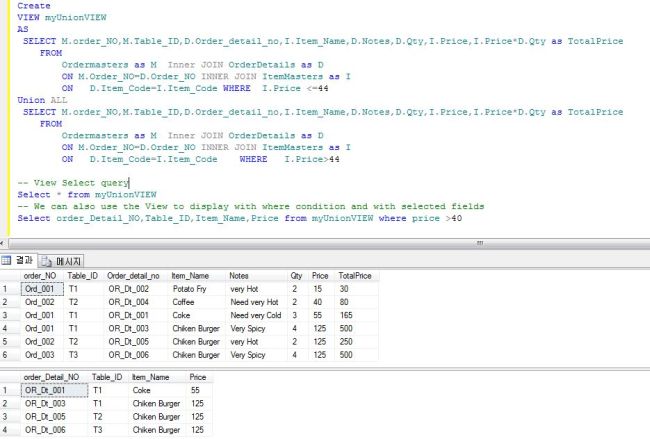The height and width of the screenshot is (439, 650).
Task: Click the OR_Dt_006 cell in the upper grid
Action: (x=136, y=355)
